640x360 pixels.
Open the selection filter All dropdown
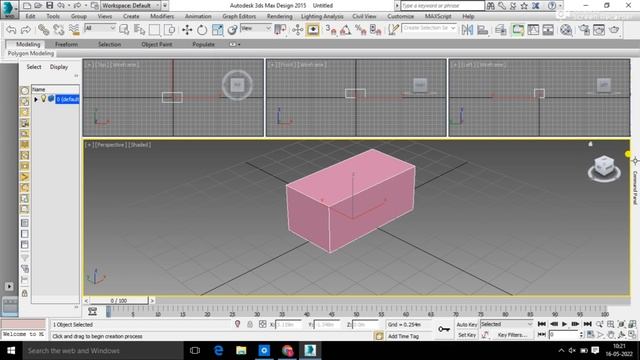tap(100, 28)
